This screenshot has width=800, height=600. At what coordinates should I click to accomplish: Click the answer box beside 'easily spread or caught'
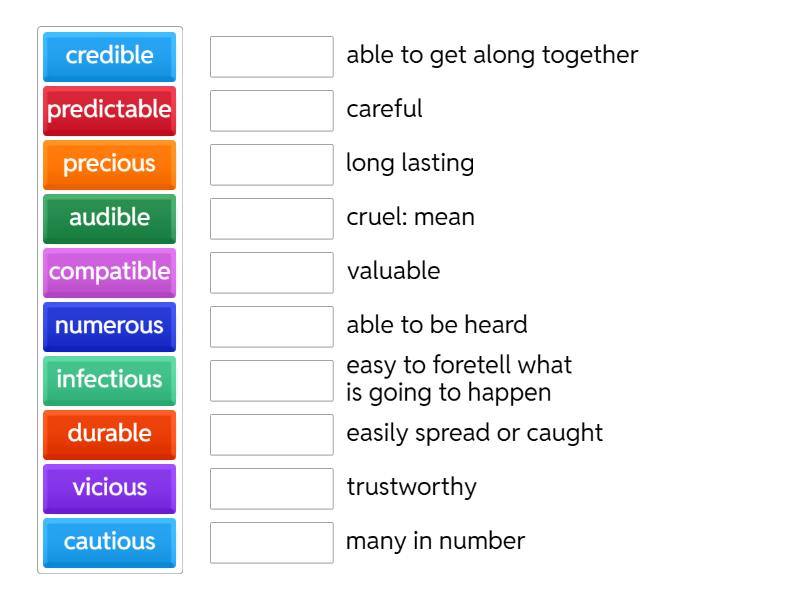[272, 435]
